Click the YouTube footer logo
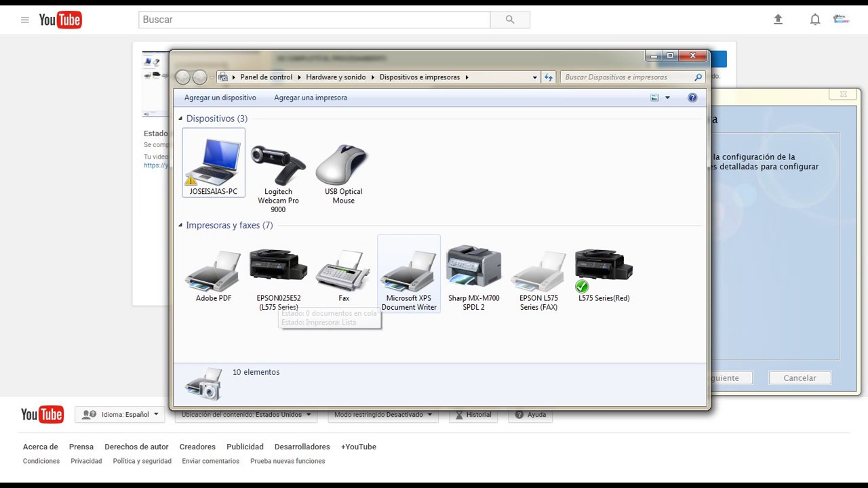The height and width of the screenshot is (488, 868). [x=42, y=415]
